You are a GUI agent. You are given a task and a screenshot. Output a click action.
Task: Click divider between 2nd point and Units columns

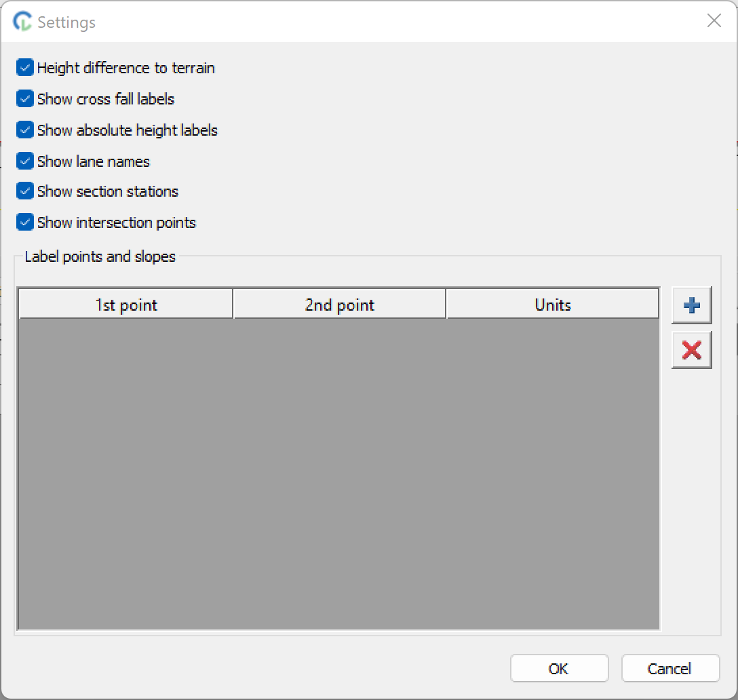[x=446, y=305]
